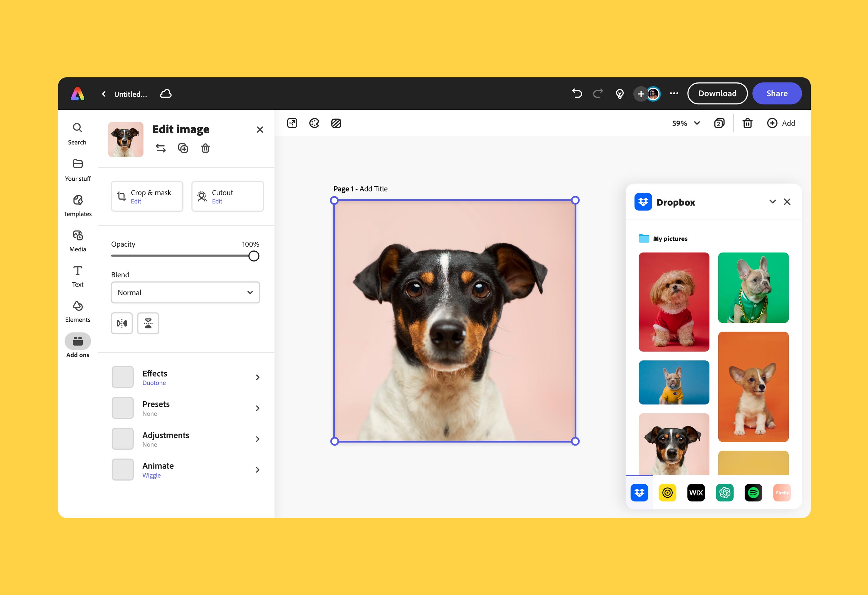Image resolution: width=868 pixels, height=595 pixels.
Task: Open the three-dot more options menu
Action: click(x=674, y=93)
